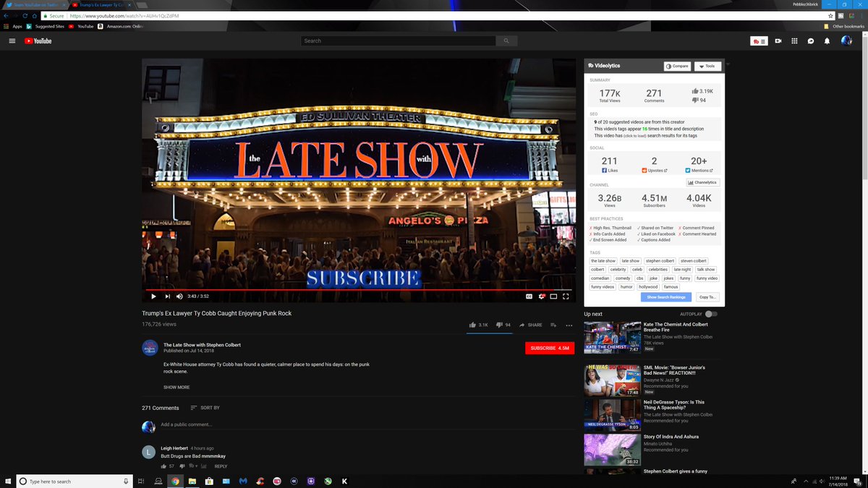The image size is (868, 488).
Task: Open the notifications bell
Action: point(827,41)
